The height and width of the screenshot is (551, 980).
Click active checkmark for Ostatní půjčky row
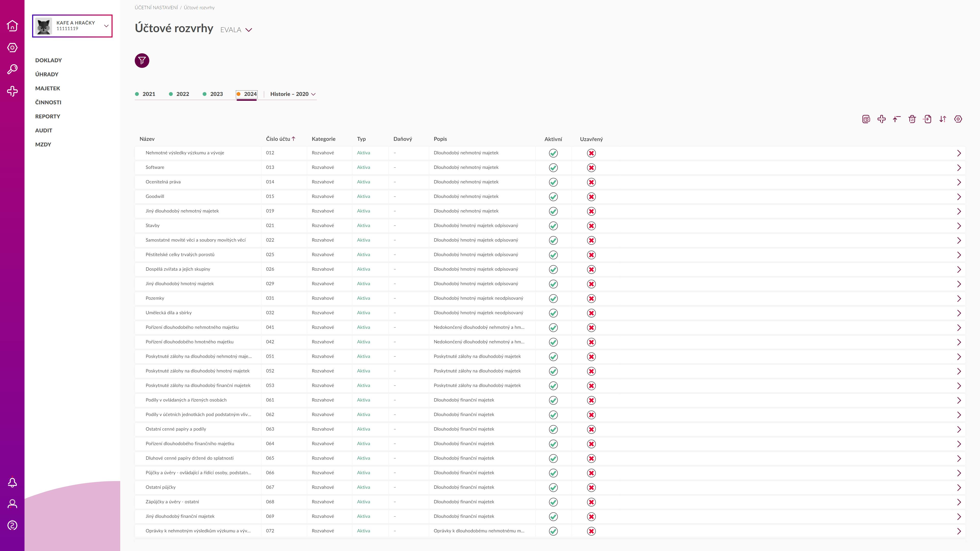click(x=553, y=487)
